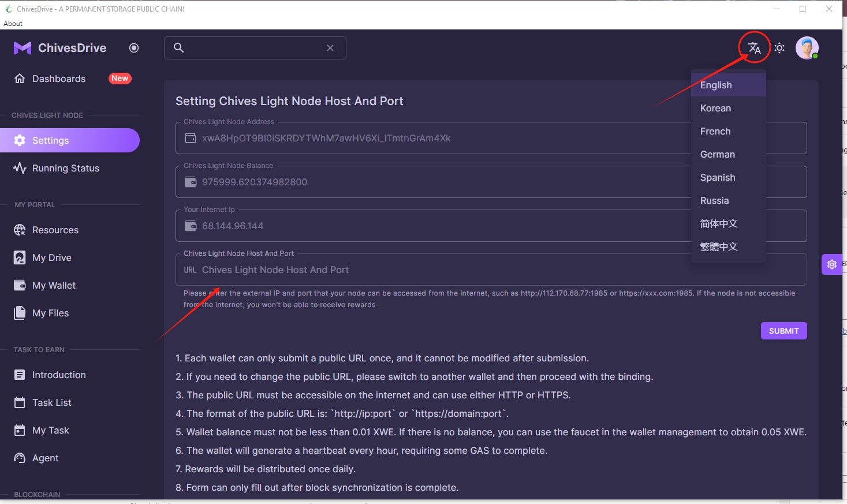Click BLOCKCHAIN section header
Image resolution: width=847 pixels, height=504 pixels.
[x=37, y=495]
